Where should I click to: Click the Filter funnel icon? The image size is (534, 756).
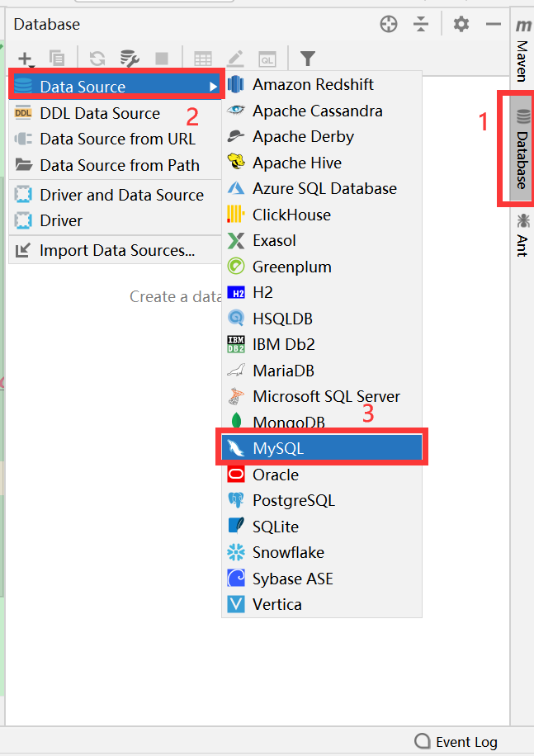(308, 59)
